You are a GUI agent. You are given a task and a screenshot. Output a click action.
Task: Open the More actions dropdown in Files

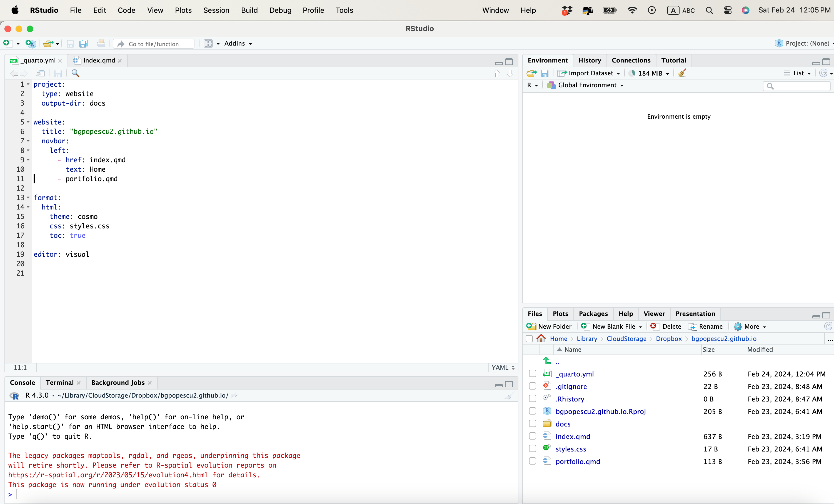pyautogui.click(x=750, y=326)
